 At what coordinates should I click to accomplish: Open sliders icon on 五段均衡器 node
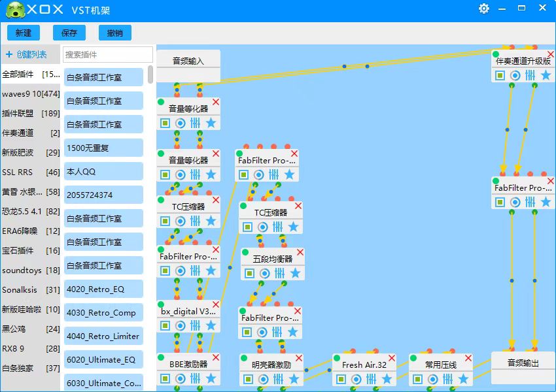pos(280,273)
